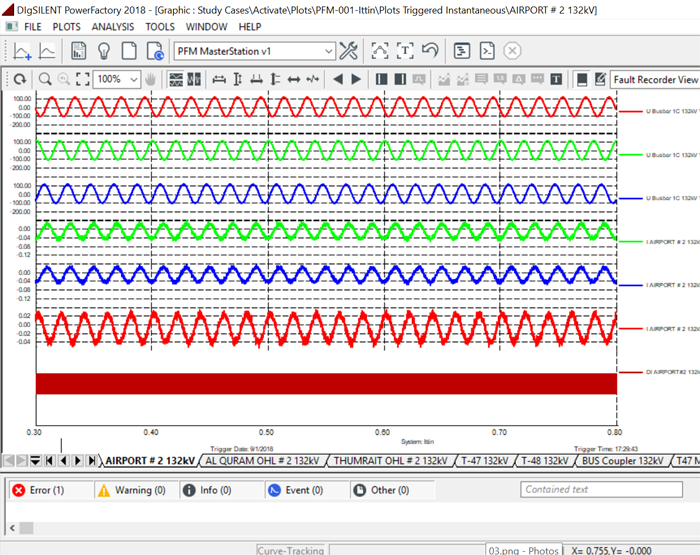Open the Fault Recorder View dropdown
This screenshot has height=555, width=700.
(655, 79)
